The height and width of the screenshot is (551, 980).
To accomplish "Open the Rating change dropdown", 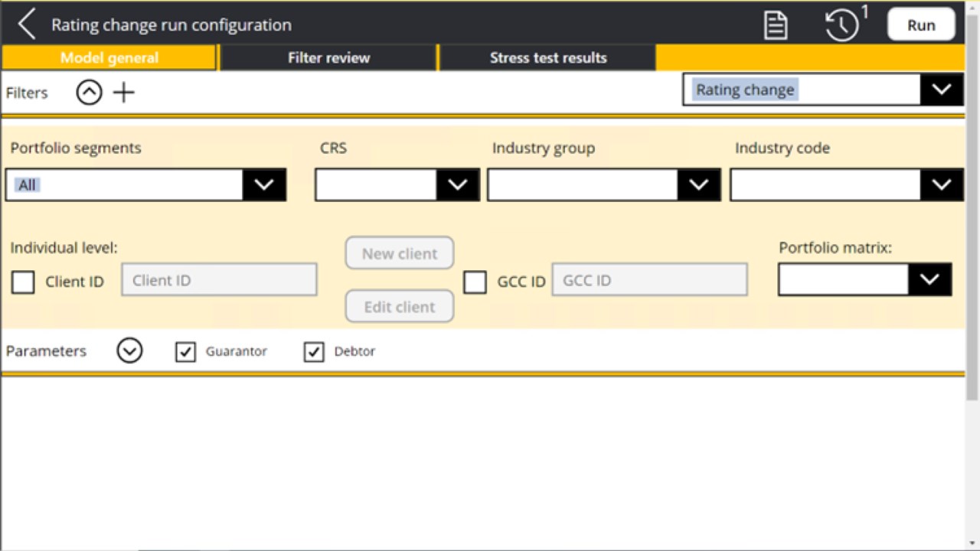I will [823, 90].
